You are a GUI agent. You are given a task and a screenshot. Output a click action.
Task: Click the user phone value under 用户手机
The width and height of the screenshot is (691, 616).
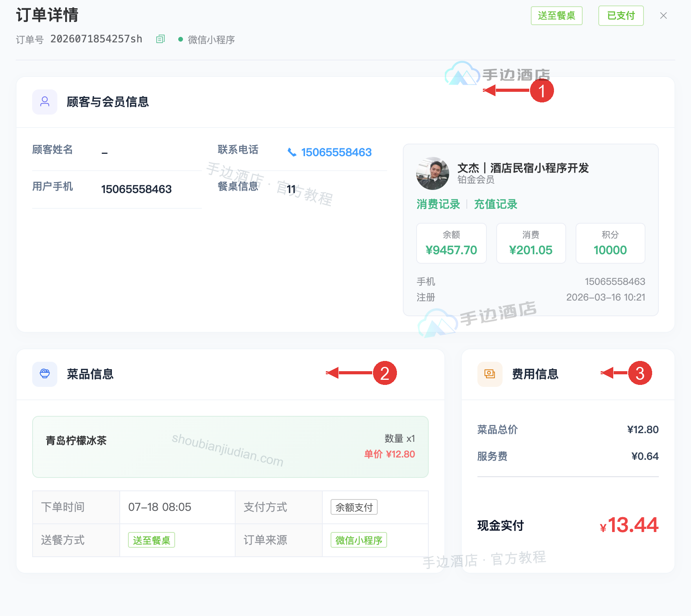(x=136, y=189)
